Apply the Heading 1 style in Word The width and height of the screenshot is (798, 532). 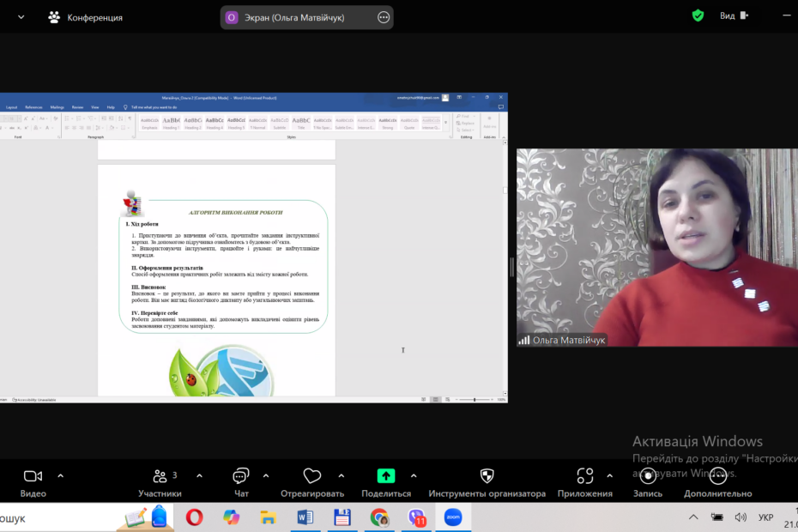pos(171,124)
